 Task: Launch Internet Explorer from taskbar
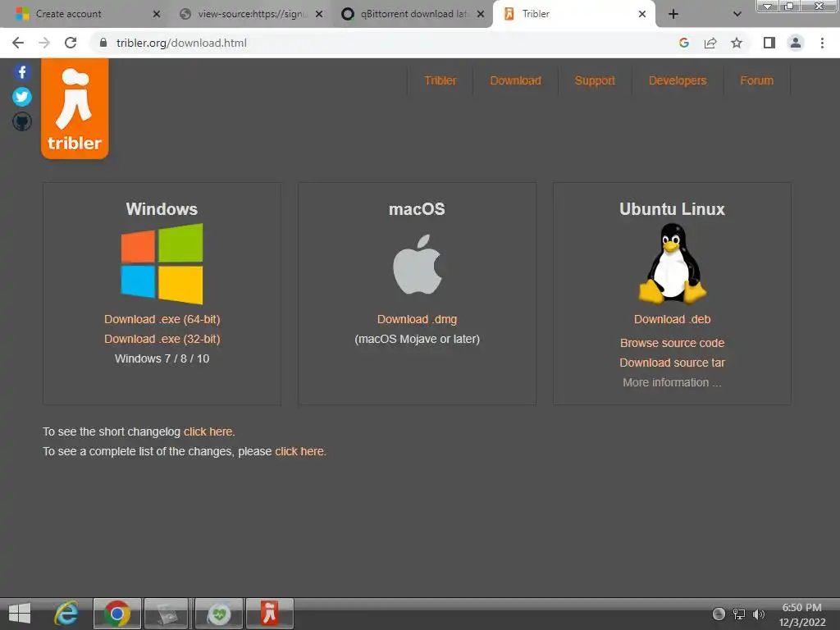tap(66, 614)
